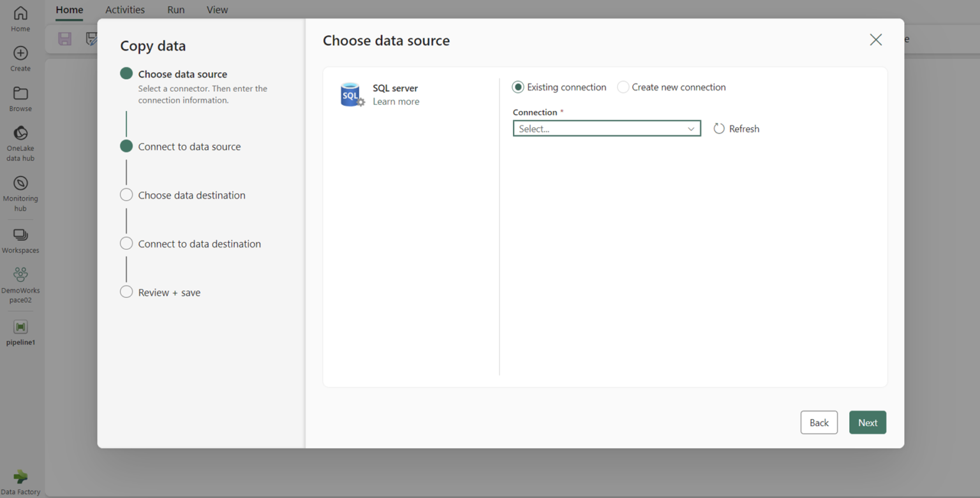Screen dimensions: 980x498
Task: Select the Existing connection radio button
Action: click(x=517, y=87)
